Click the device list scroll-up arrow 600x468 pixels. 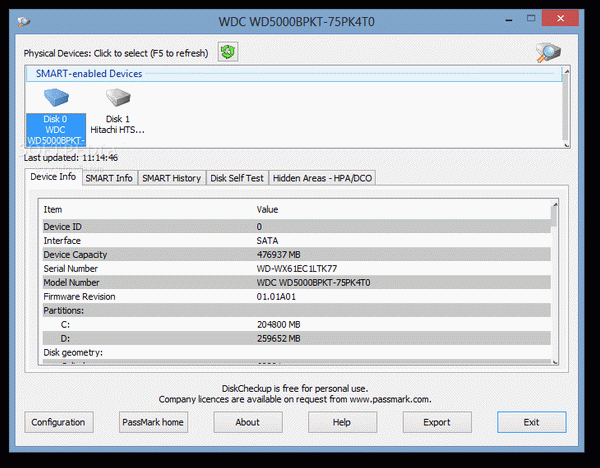567,71
